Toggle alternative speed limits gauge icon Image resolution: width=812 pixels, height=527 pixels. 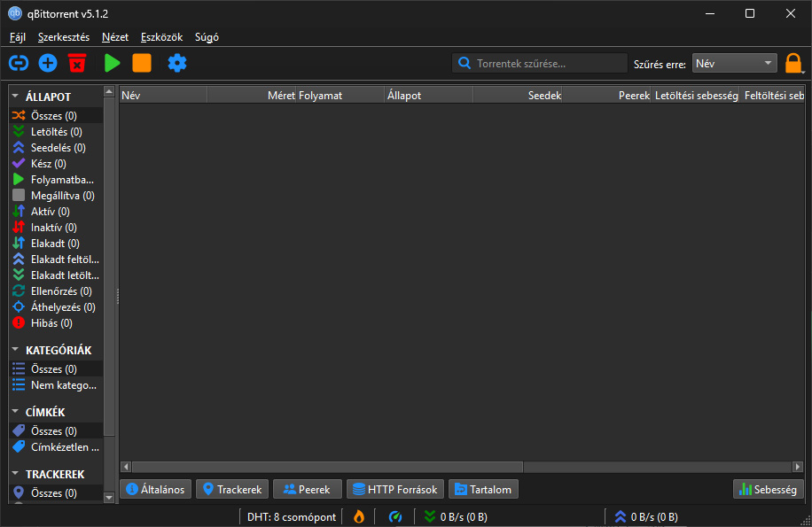[395, 516]
